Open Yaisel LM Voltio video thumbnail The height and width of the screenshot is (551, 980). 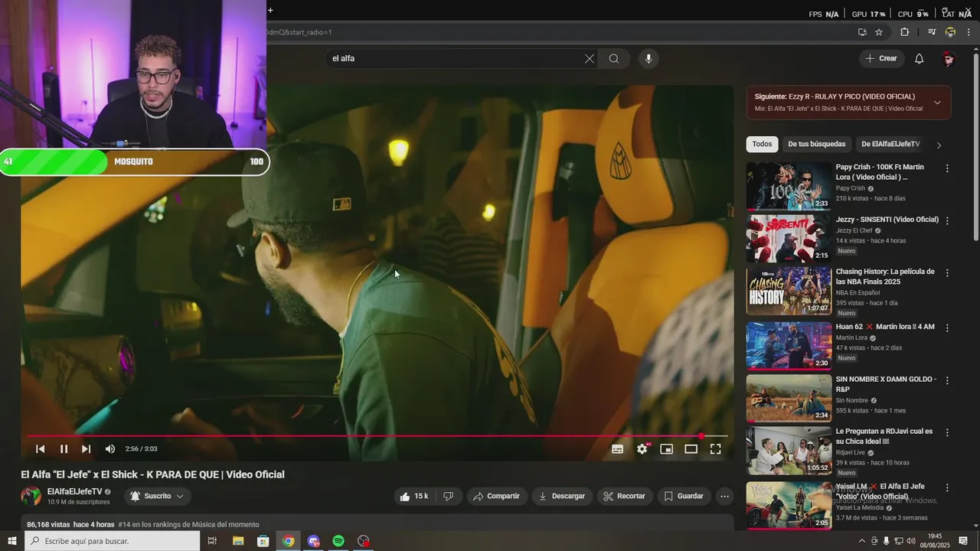[789, 505]
